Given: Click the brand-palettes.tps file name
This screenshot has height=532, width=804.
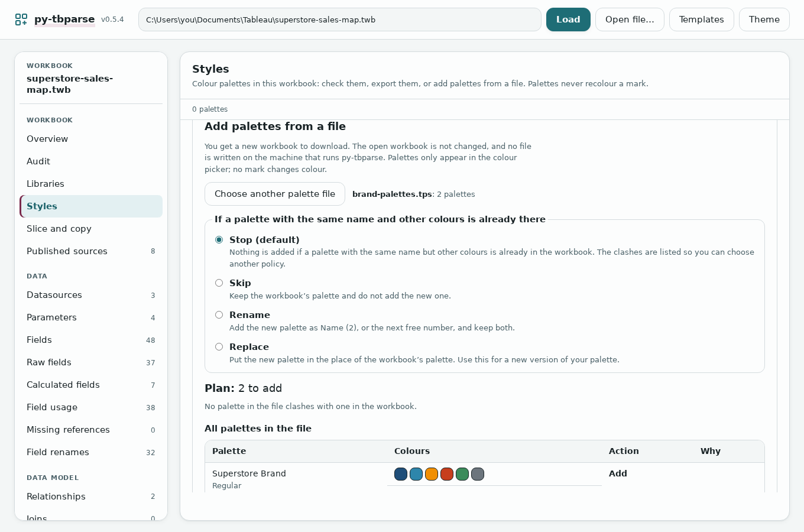Looking at the screenshot, I should (392, 194).
